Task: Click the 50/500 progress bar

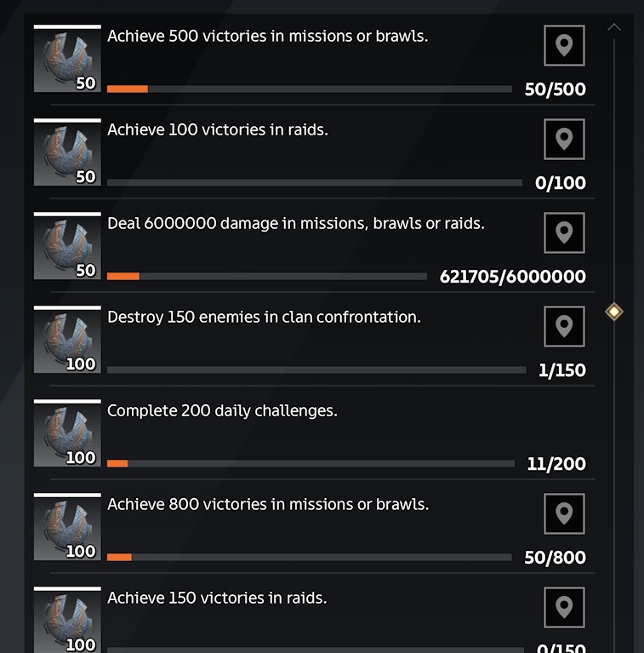Action: (310, 89)
